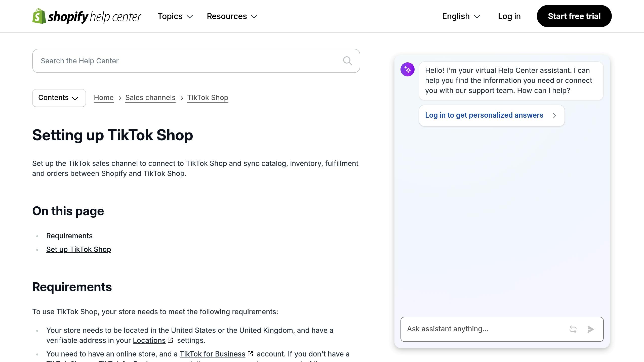Click the chevron arrow on personalized answers button
The width and height of the screenshot is (644, 362).
tap(554, 115)
